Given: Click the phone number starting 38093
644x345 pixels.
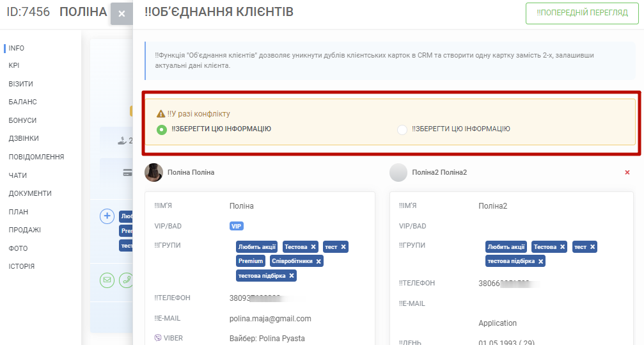Looking at the screenshot, I should point(256,298).
